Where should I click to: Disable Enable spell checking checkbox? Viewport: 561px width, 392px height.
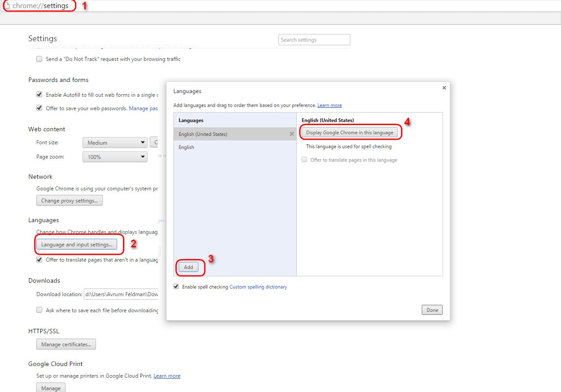click(176, 287)
